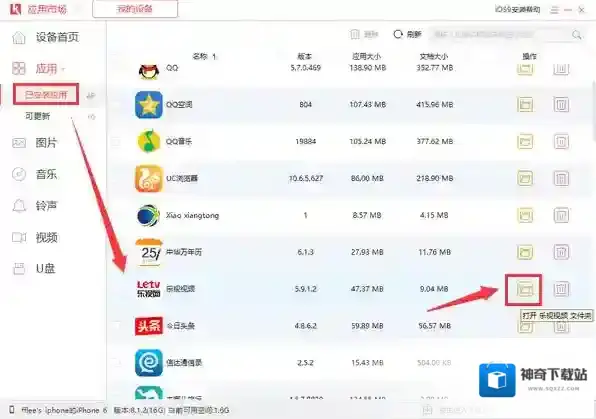The width and height of the screenshot is (596, 419).
Task: Switch to the 我的设备 tab
Action: point(135,9)
